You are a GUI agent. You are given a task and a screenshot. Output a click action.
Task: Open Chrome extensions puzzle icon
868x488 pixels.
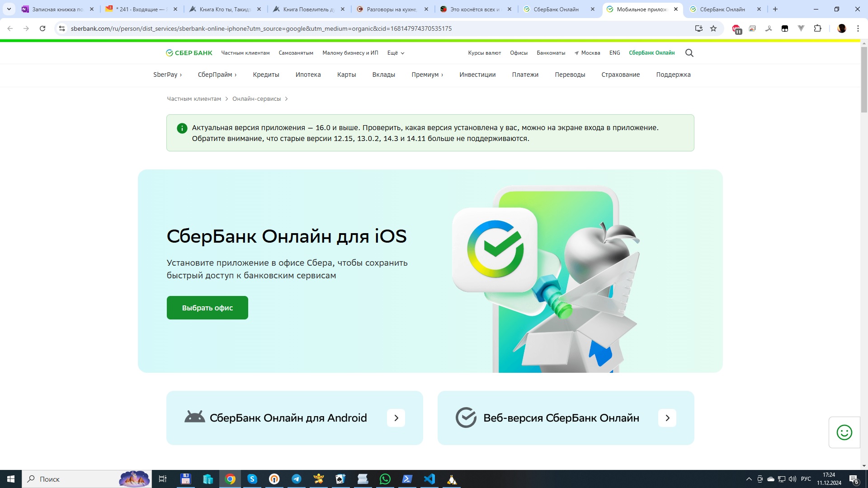(817, 28)
